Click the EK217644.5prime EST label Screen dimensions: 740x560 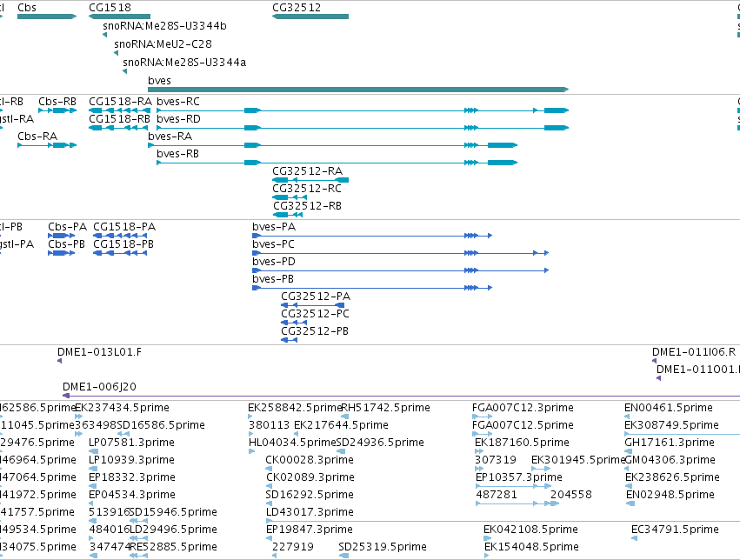click(x=341, y=425)
